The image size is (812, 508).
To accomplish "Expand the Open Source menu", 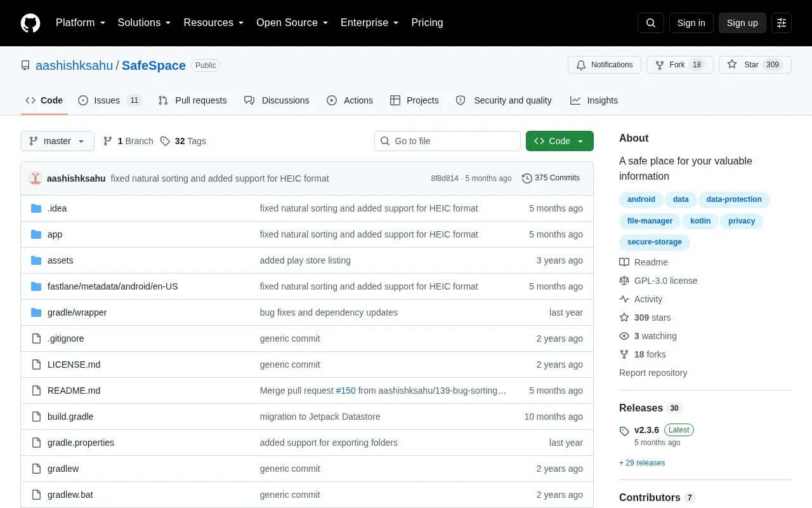I will pyautogui.click(x=292, y=23).
